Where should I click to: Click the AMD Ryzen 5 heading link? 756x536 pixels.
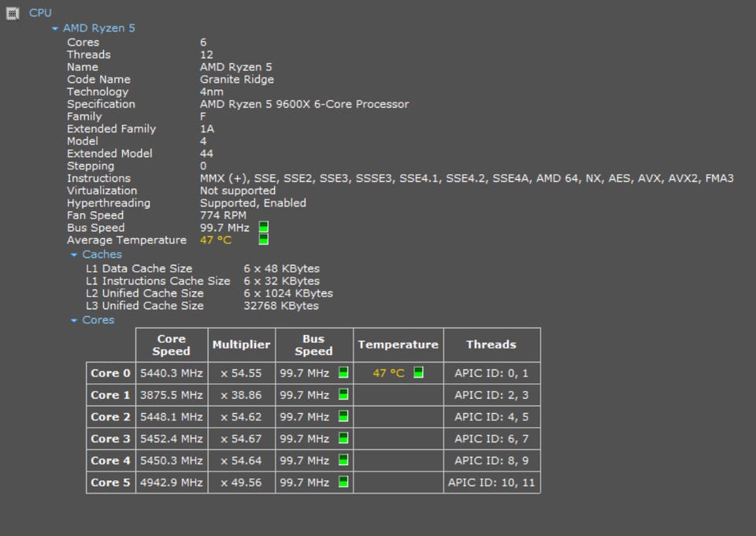(99, 28)
